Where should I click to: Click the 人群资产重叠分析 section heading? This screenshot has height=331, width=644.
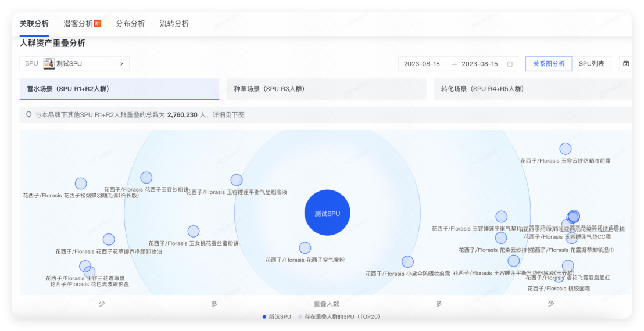[52, 43]
